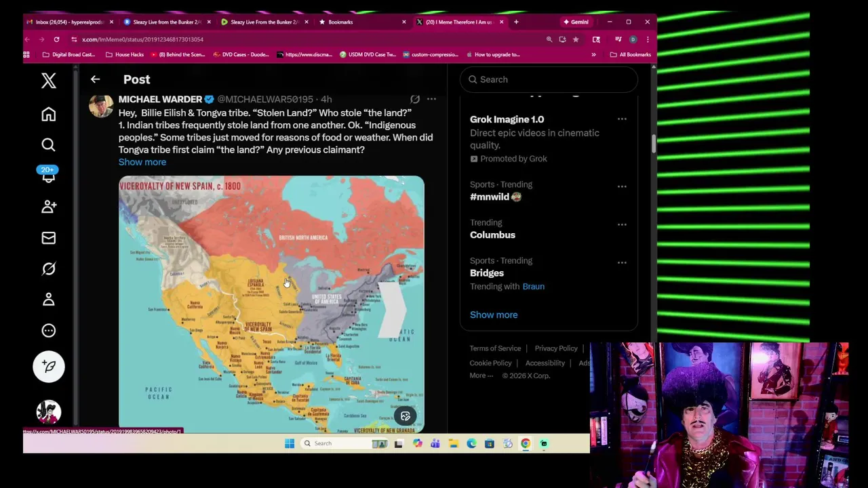
Task: Expand post with Show more
Action: (142, 162)
